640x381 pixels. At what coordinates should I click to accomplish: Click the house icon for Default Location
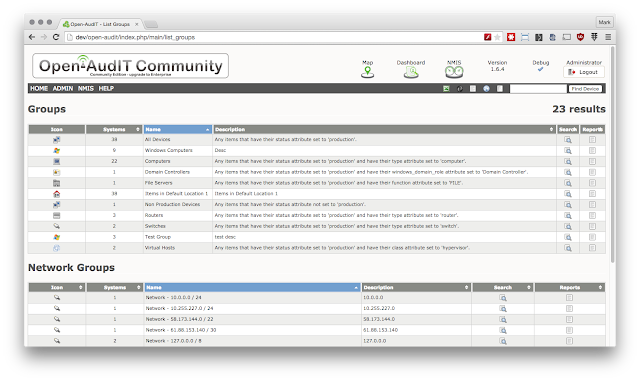(57, 194)
